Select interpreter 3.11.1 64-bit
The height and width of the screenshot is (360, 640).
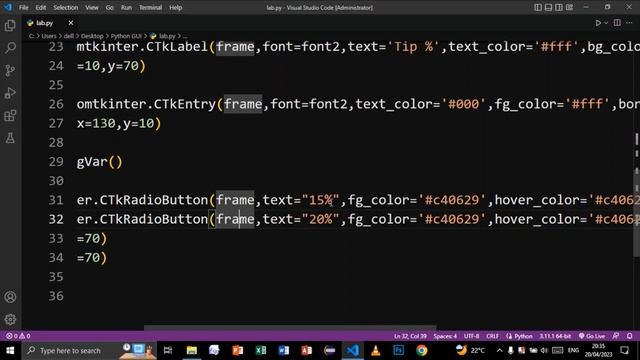(x=555, y=336)
